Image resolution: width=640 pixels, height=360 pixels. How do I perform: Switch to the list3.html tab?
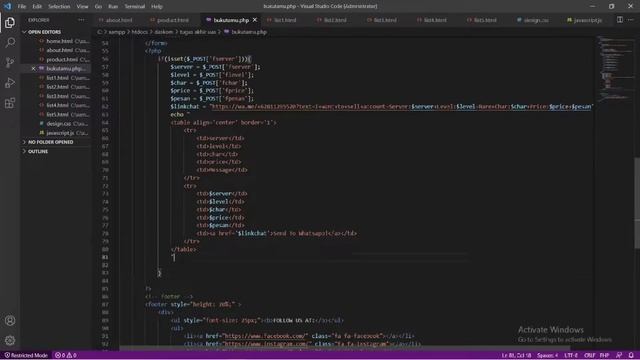pos(385,20)
